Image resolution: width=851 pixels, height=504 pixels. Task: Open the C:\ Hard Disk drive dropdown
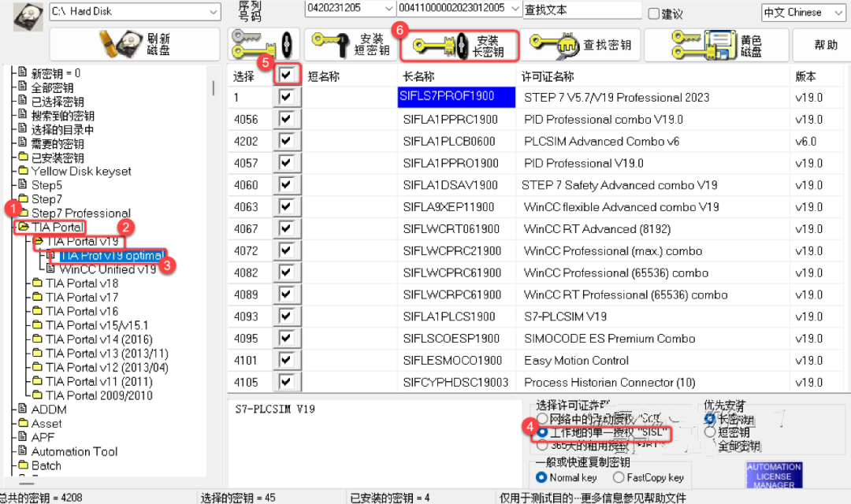[213, 11]
